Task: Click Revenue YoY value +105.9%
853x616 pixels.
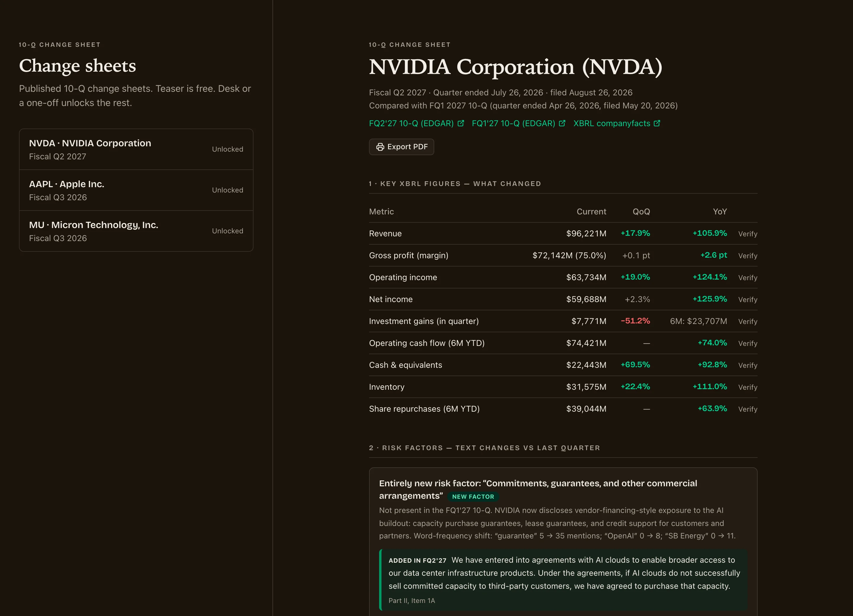Action: [710, 233]
